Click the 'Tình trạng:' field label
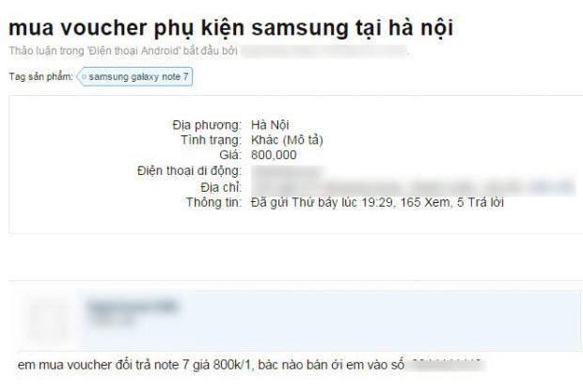This screenshot has width=583, height=392. tap(212, 140)
